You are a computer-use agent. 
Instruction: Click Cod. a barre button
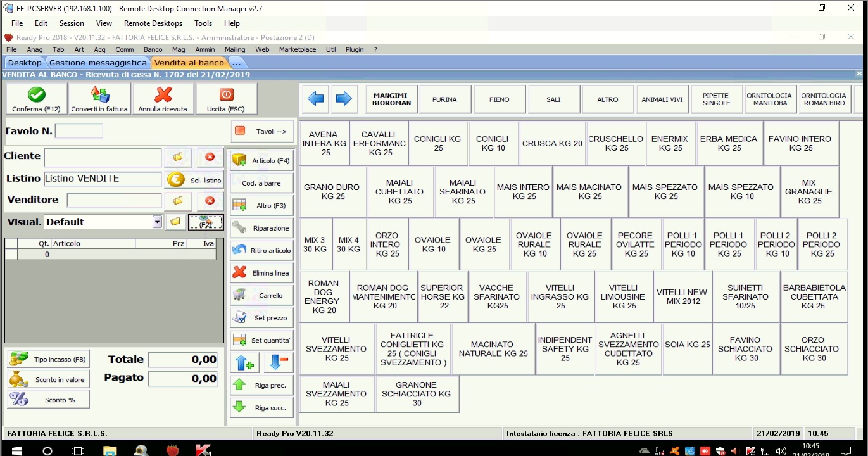click(x=262, y=183)
